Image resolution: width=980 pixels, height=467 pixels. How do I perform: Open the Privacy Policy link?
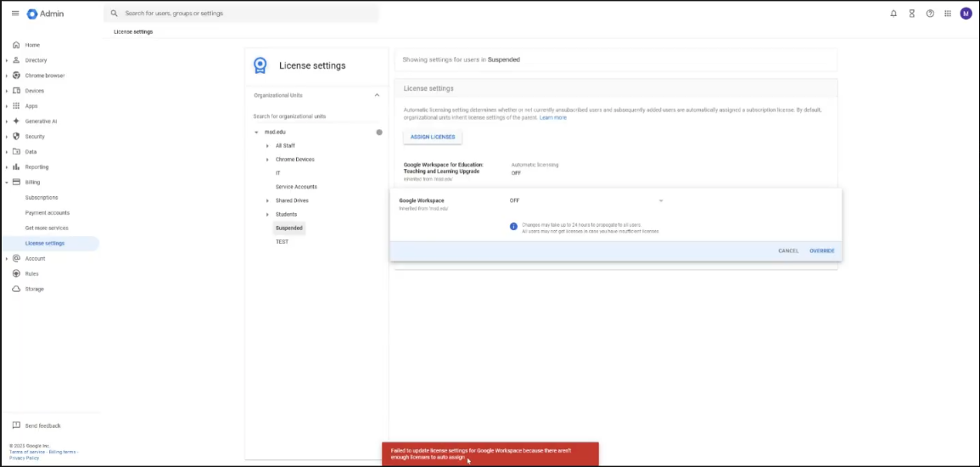click(x=24, y=459)
